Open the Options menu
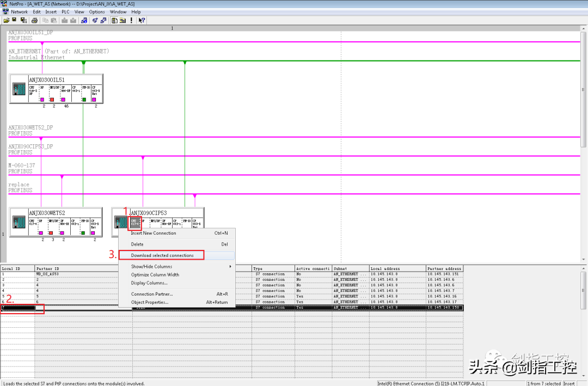Image resolution: width=588 pixels, height=386 pixels. (97, 11)
